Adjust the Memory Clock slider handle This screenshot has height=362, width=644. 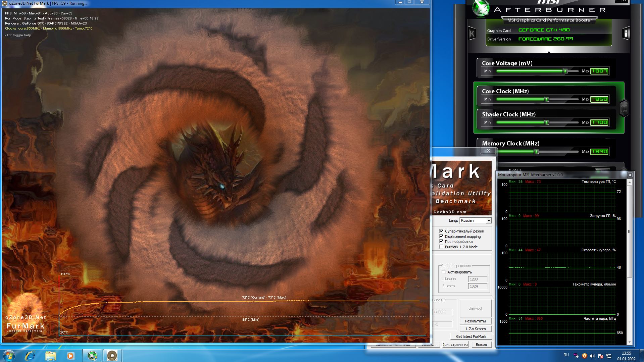coord(537,152)
